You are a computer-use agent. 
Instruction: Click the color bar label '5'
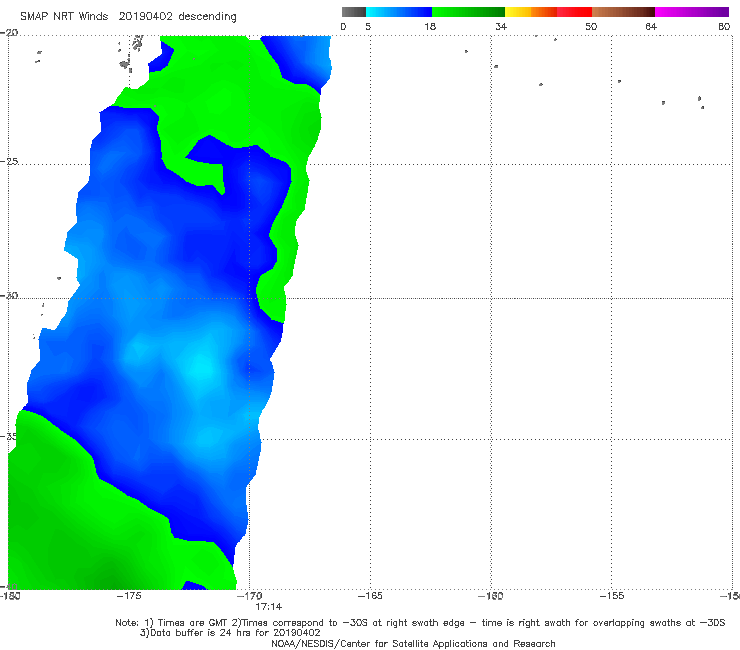pyautogui.click(x=368, y=27)
